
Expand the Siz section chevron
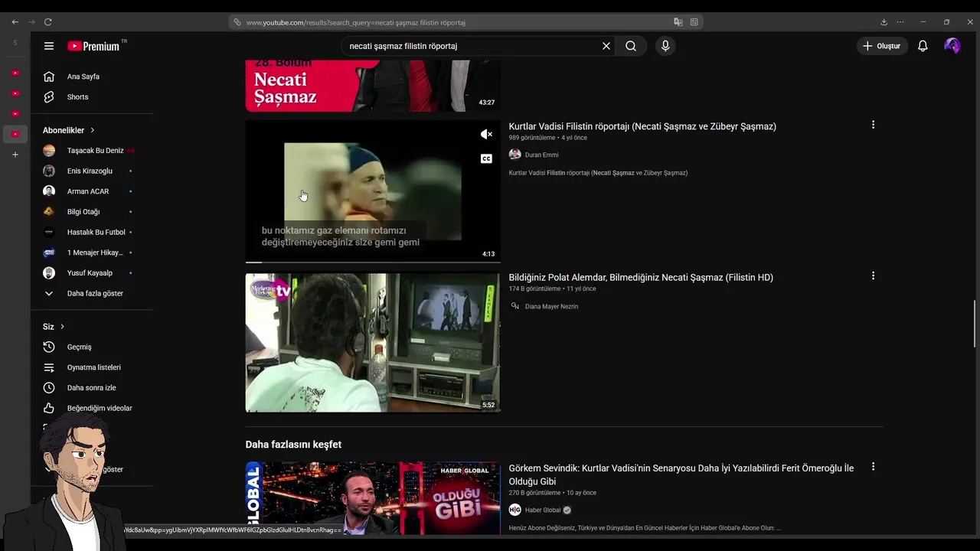coord(62,327)
